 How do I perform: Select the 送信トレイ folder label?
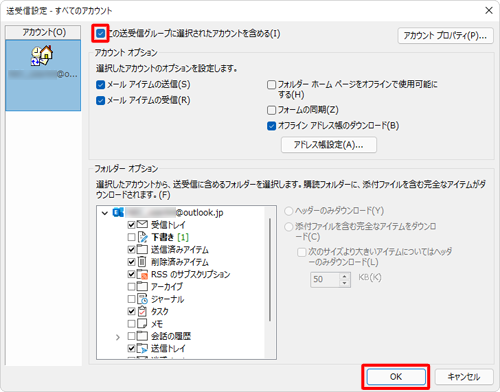pyautogui.click(x=168, y=348)
